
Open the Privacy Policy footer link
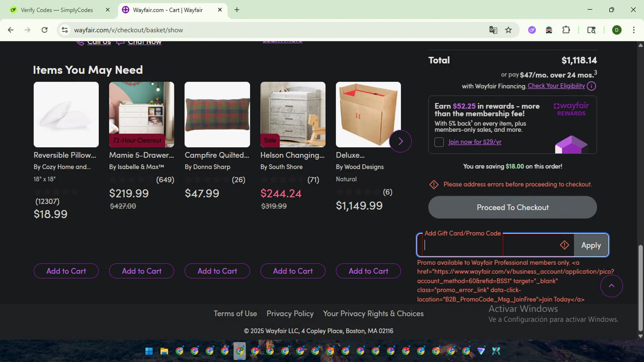pos(290,314)
